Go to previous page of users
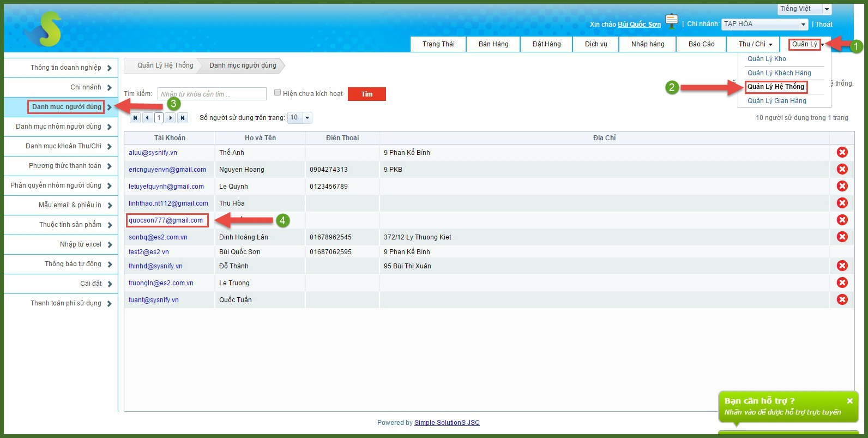868x438 pixels. (147, 118)
